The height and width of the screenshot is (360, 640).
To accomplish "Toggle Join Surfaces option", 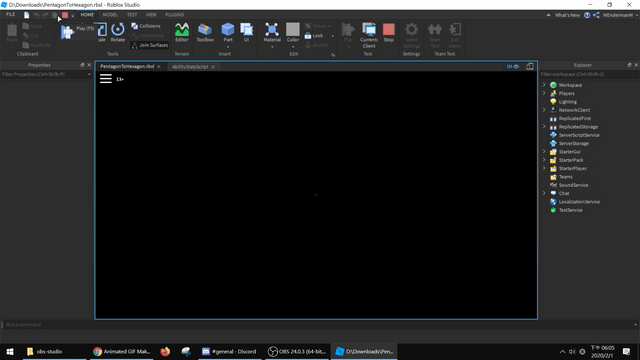I will point(150,45).
